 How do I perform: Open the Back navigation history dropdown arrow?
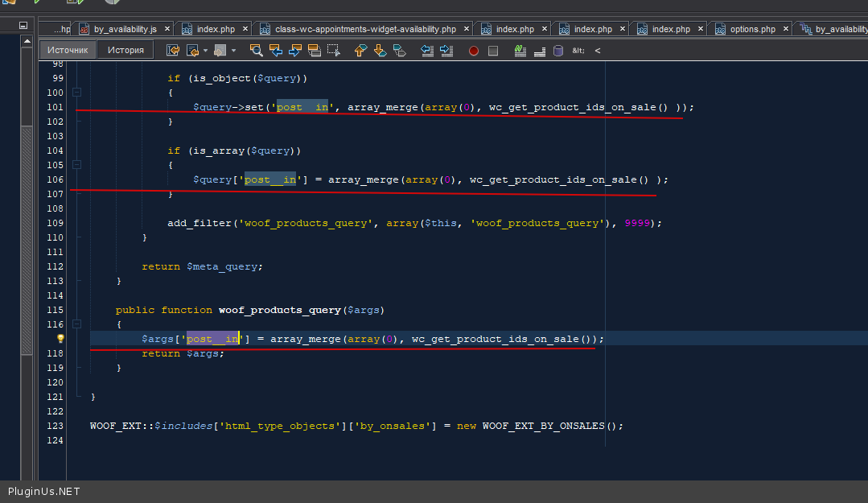[205, 51]
